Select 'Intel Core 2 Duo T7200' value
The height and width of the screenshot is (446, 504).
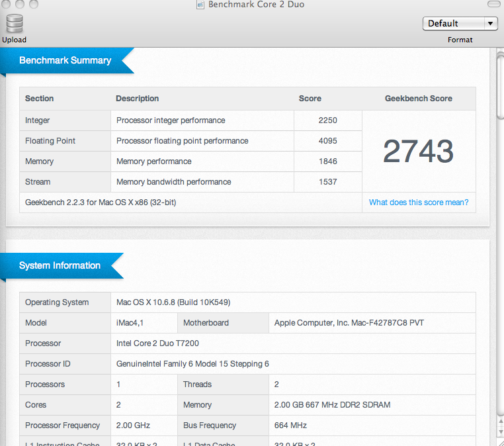click(x=157, y=343)
